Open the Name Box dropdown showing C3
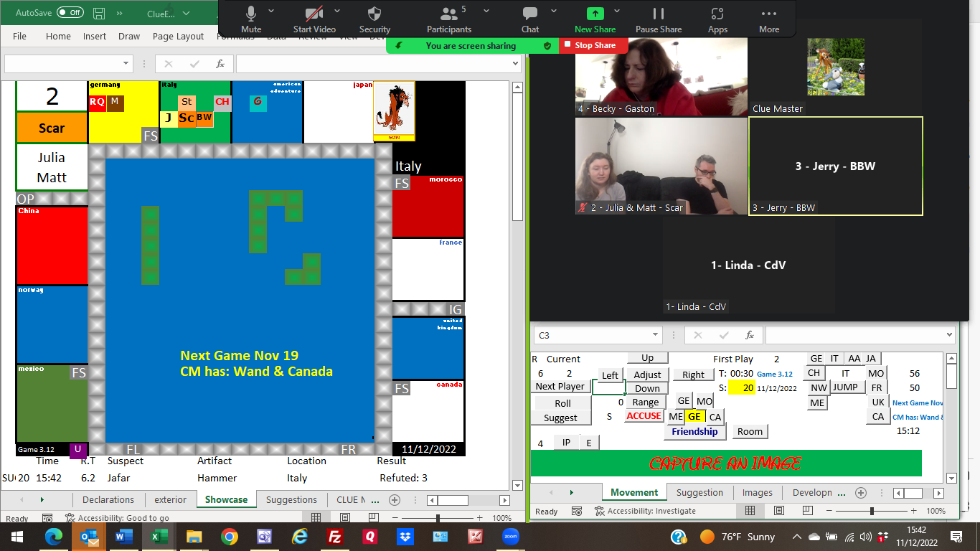This screenshot has height=551, width=980. click(656, 335)
